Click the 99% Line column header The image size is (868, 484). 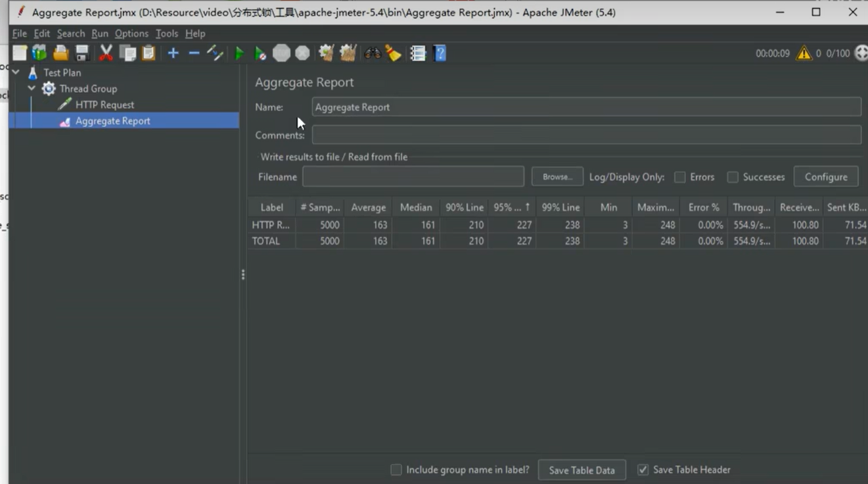coord(560,207)
